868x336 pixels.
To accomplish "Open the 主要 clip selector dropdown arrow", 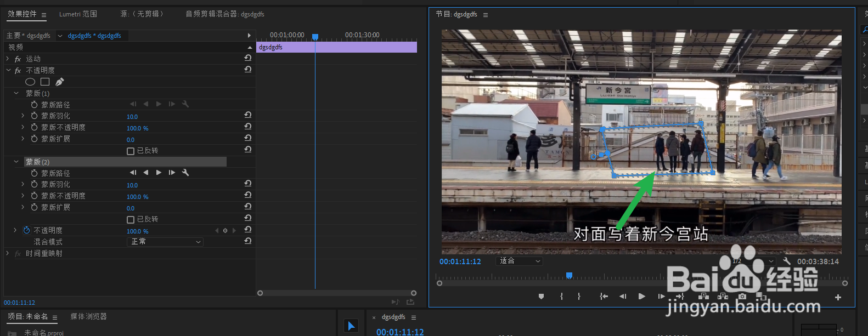I will pos(60,36).
